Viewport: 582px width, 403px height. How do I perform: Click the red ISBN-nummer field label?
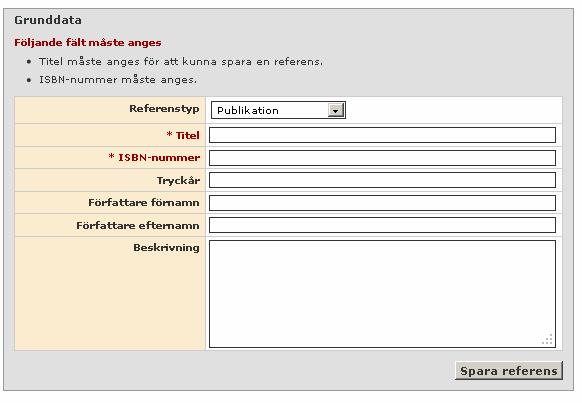[154, 158]
